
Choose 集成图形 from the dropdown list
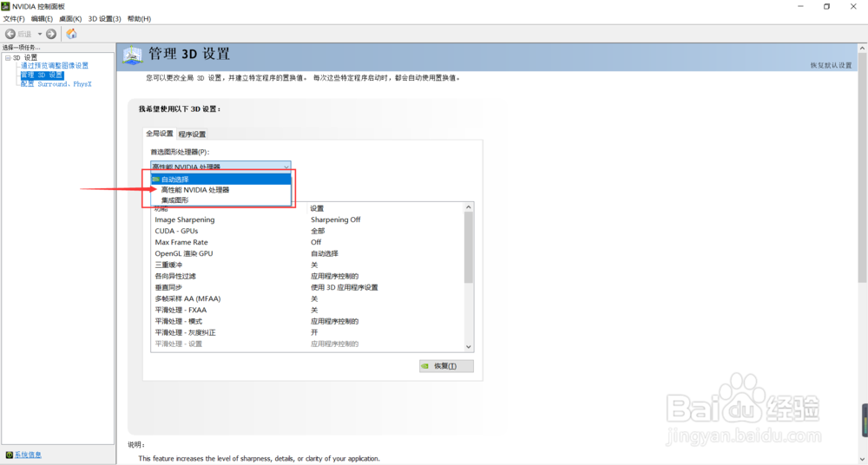click(220, 200)
